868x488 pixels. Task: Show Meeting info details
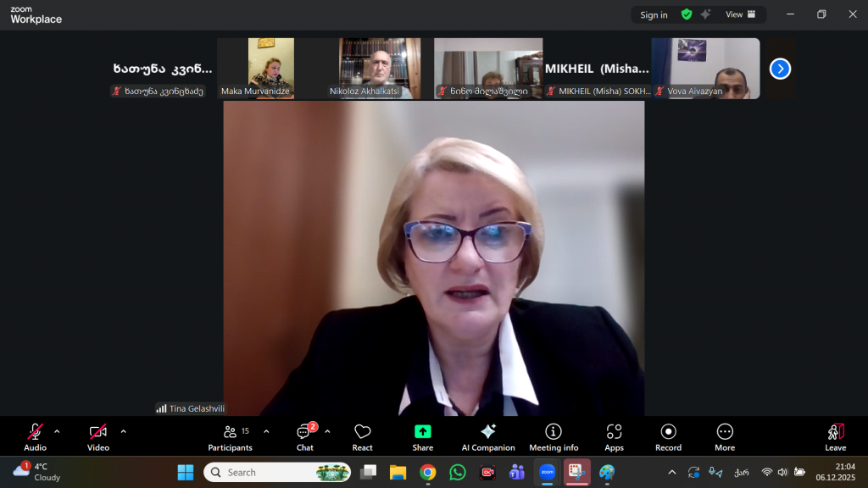[x=554, y=436]
